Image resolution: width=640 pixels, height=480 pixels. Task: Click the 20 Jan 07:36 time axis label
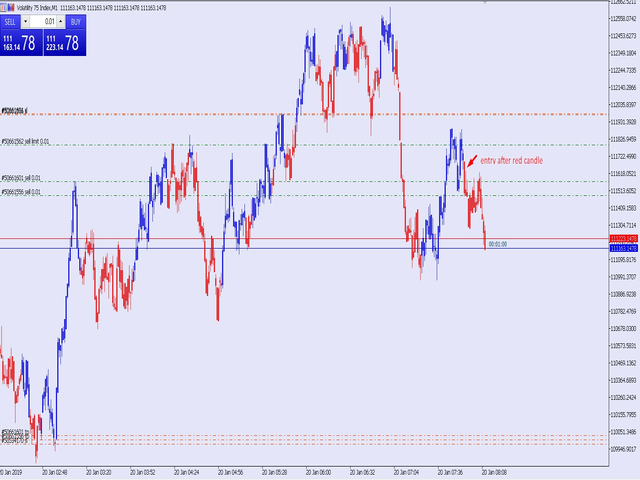pos(450,472)
